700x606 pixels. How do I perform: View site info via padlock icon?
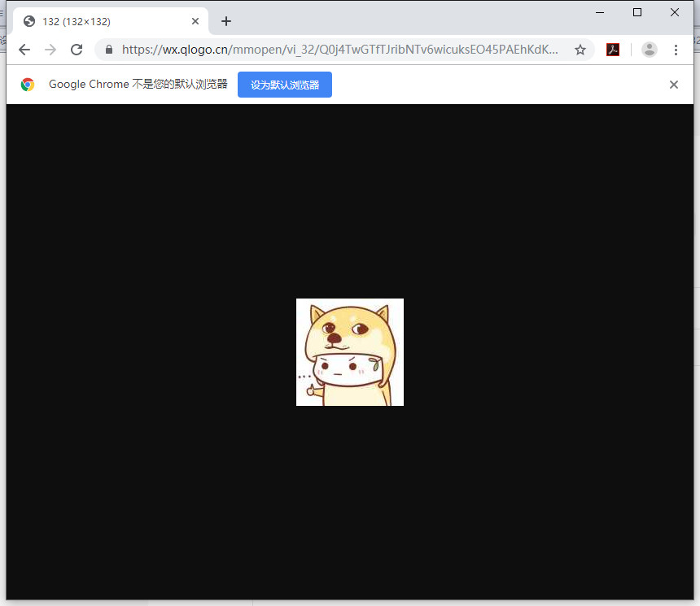[x=109, y=50]
